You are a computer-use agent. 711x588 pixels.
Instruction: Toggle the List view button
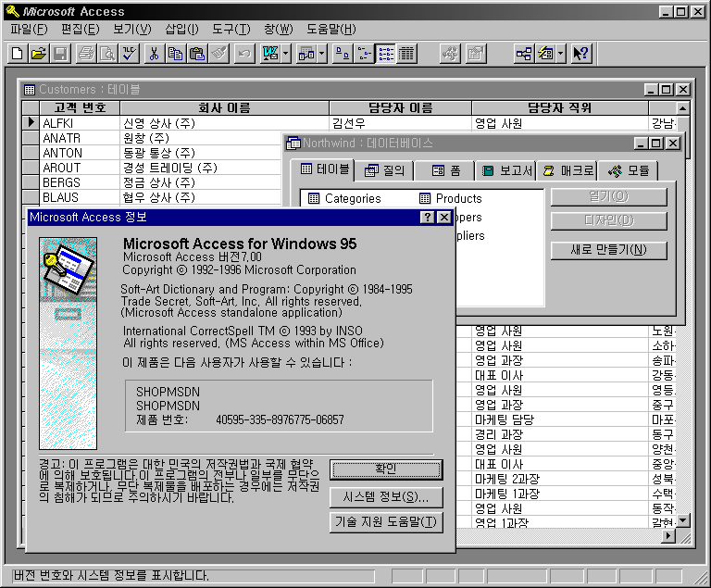tap(385, 54)
